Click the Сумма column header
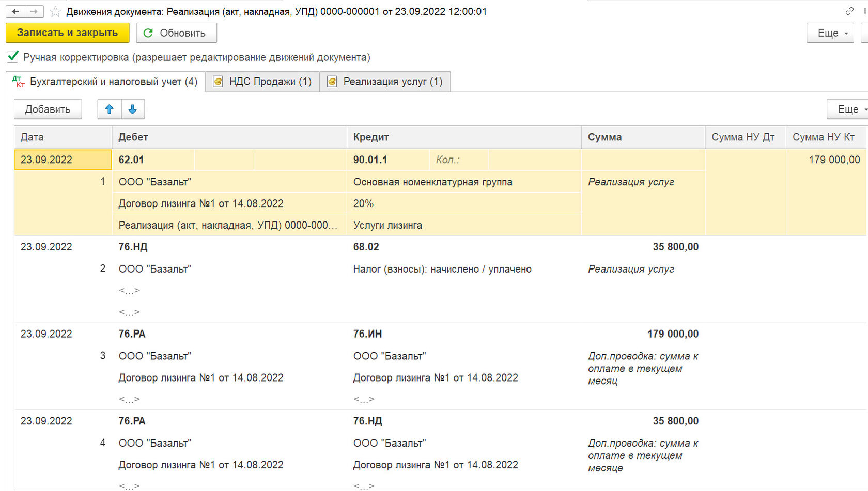Viewport: 868px width, 491px height. coord(643,137)
